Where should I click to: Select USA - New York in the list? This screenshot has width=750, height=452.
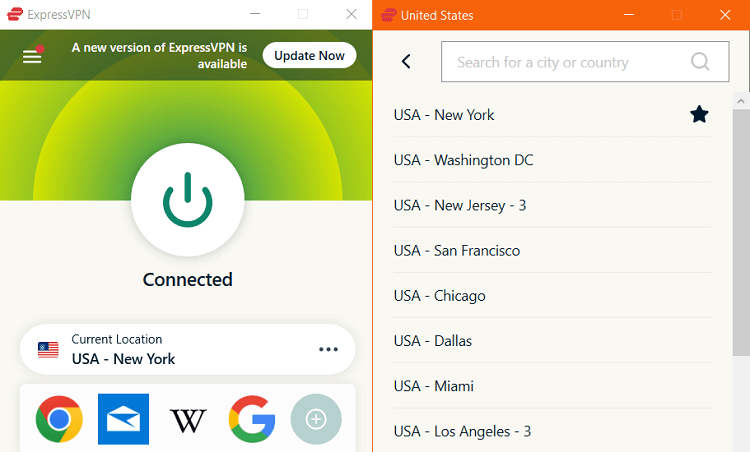pos(552,115)
